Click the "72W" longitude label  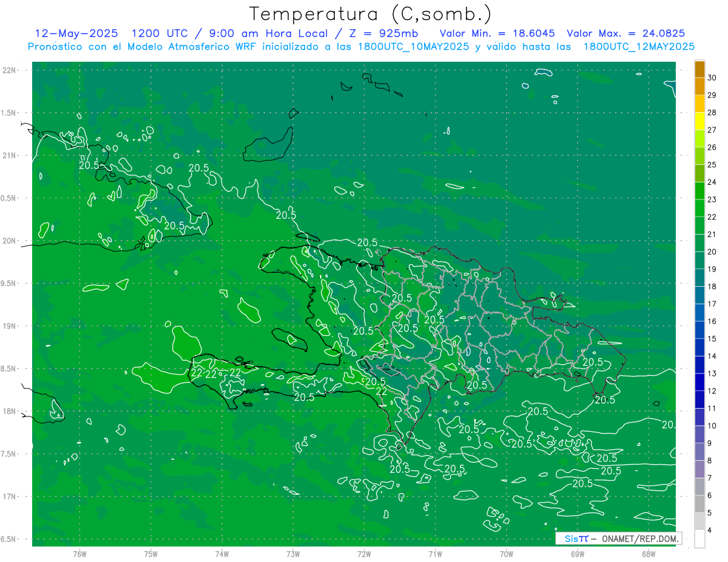(x=364, y=554)
